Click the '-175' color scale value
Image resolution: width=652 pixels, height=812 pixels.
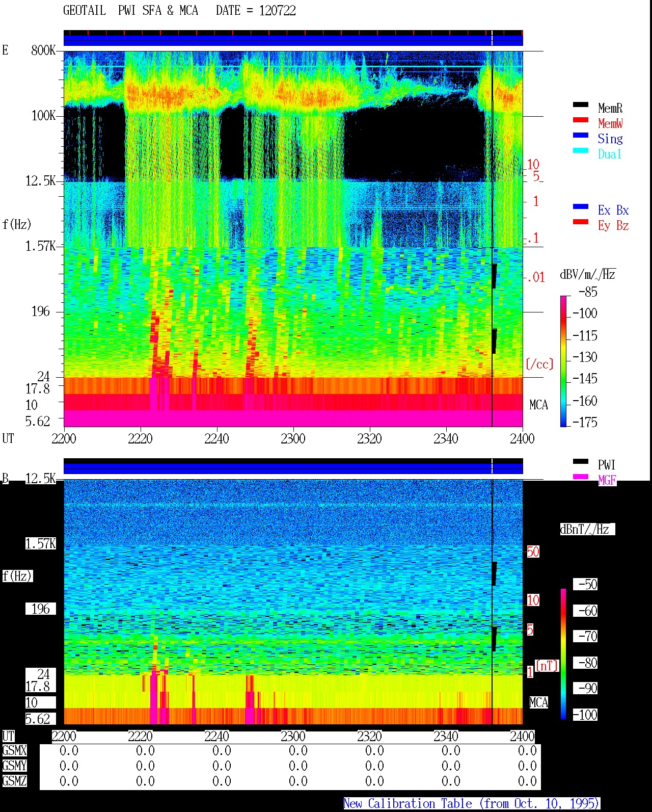(x=585, y=422)
